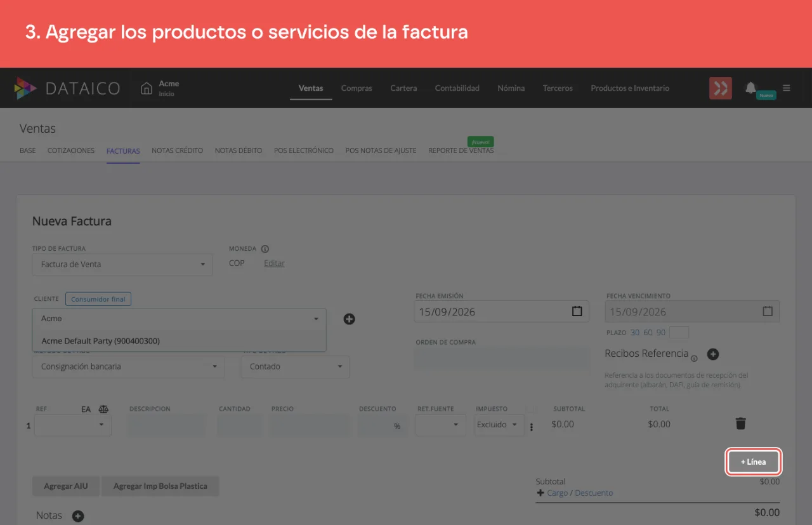Switch to the Cotizaciones tab

click(x=71, y=151)
